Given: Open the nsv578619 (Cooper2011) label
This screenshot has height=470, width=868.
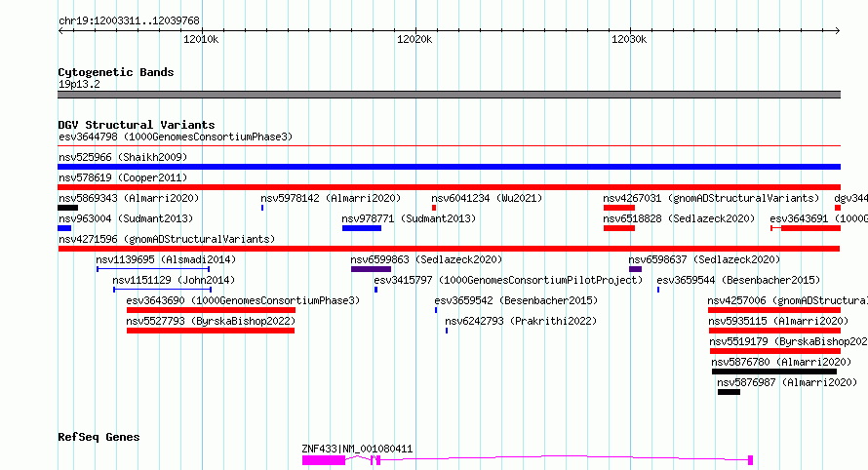Looking at the screenshot, I should coord(123,177).
